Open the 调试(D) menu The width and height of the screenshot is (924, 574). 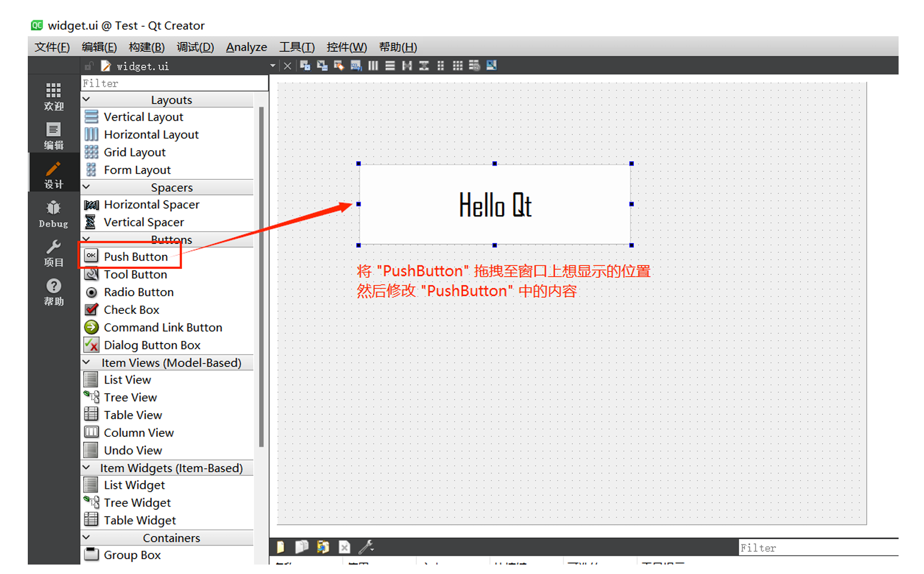(x=195, y=47)
